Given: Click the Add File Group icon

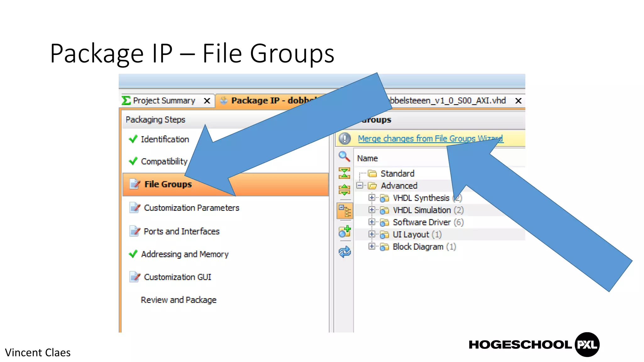Looking at the screenshot, I should (345, 232).
